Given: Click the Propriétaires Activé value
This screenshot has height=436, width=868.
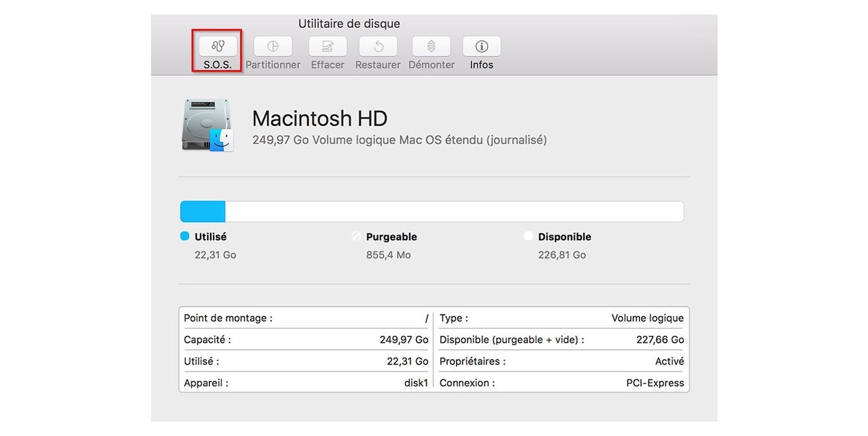Looking at the screenshot, I should pyautogui.click(x=670, y=361).
